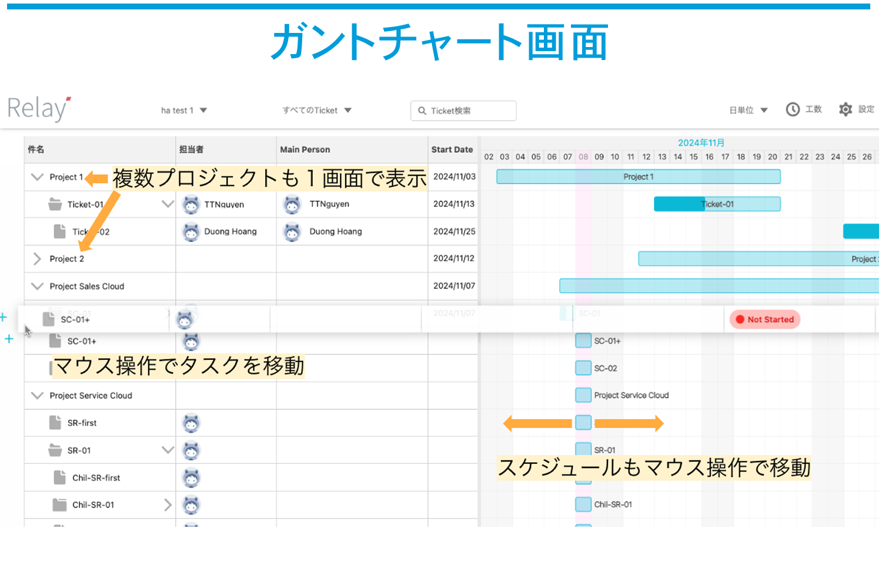The image size is (882, 588).
Task: Collapse the Project 1 row
Action: (37, 177)
